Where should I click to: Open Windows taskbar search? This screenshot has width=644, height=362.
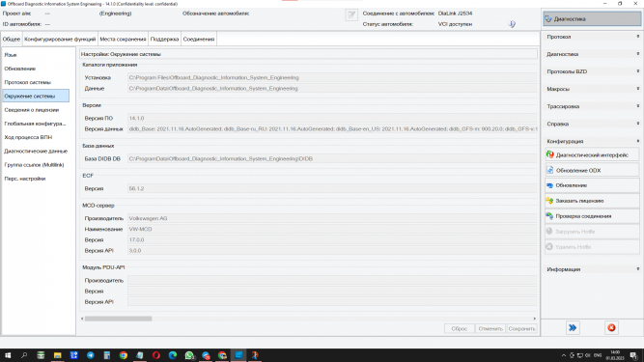click(24, 355)
